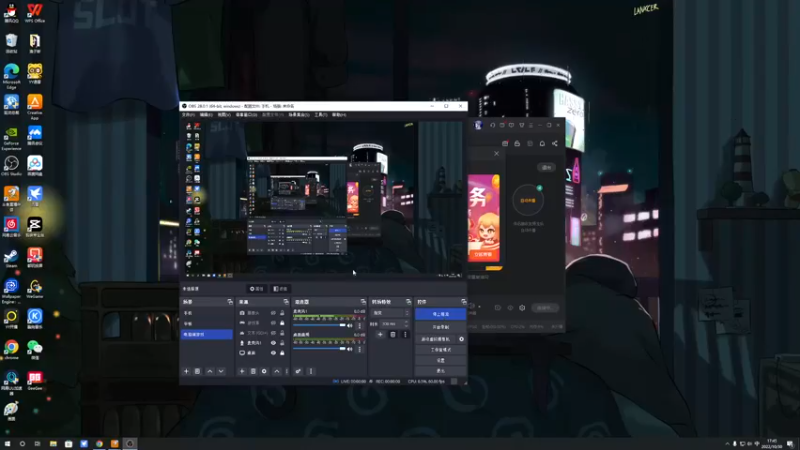Remove selected scene with Scenes trash icon
Image resolution: width=800 pixels, height=450 pixels.
[x=197, y=371]
